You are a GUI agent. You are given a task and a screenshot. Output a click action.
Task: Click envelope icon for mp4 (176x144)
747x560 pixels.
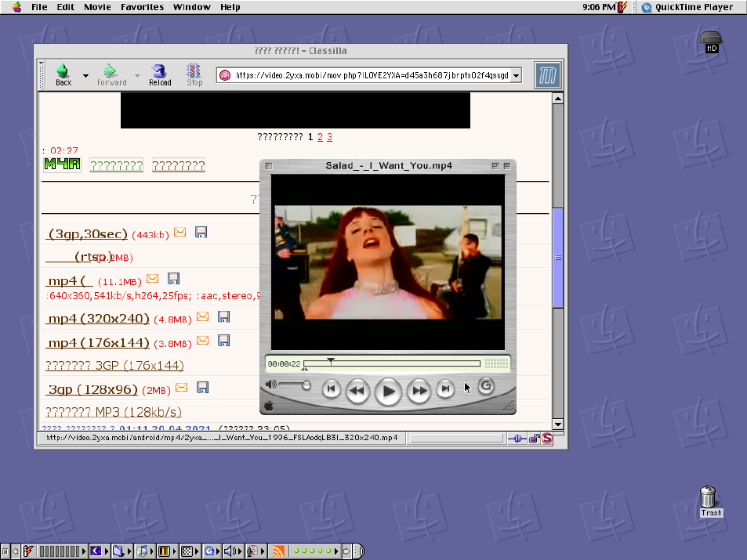click(x=202, y=340)
